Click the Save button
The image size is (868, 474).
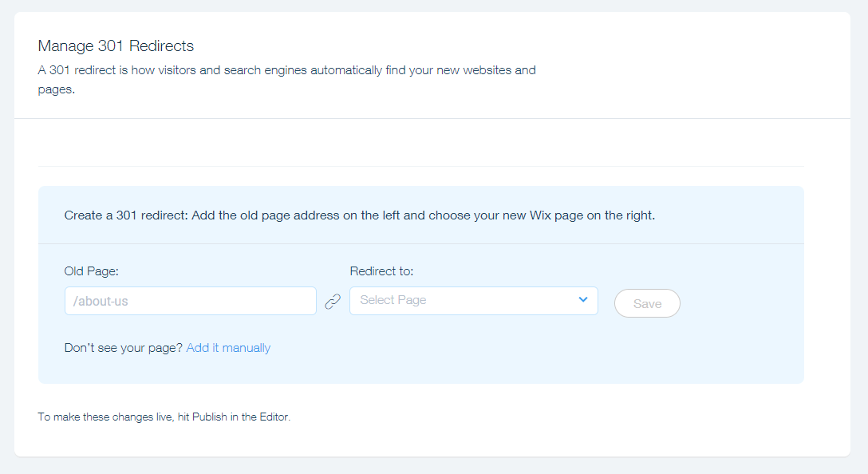647,303
